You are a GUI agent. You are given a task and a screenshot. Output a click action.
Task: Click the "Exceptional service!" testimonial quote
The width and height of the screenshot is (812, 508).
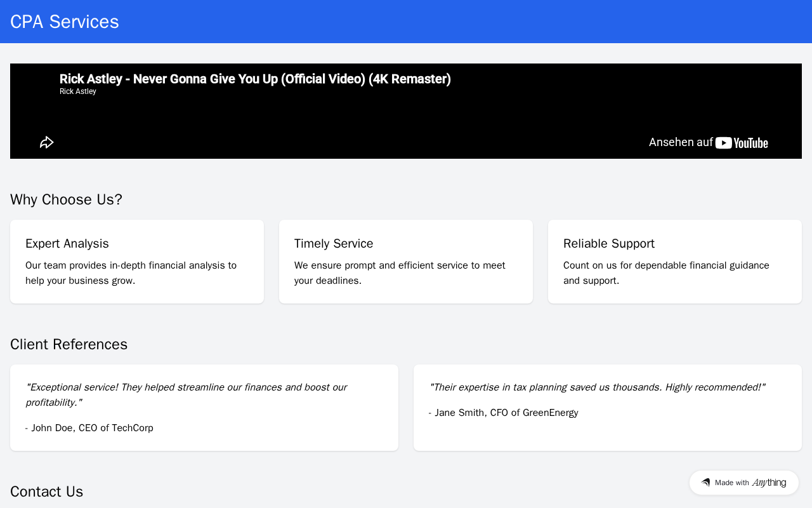[187, 394]
